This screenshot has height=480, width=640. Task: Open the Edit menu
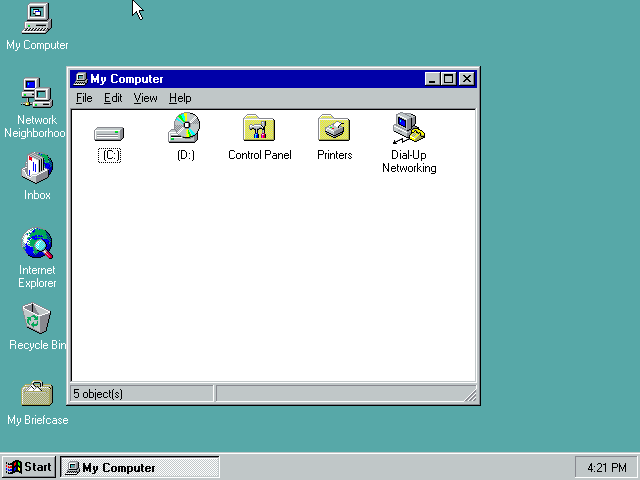coord(113,98)
